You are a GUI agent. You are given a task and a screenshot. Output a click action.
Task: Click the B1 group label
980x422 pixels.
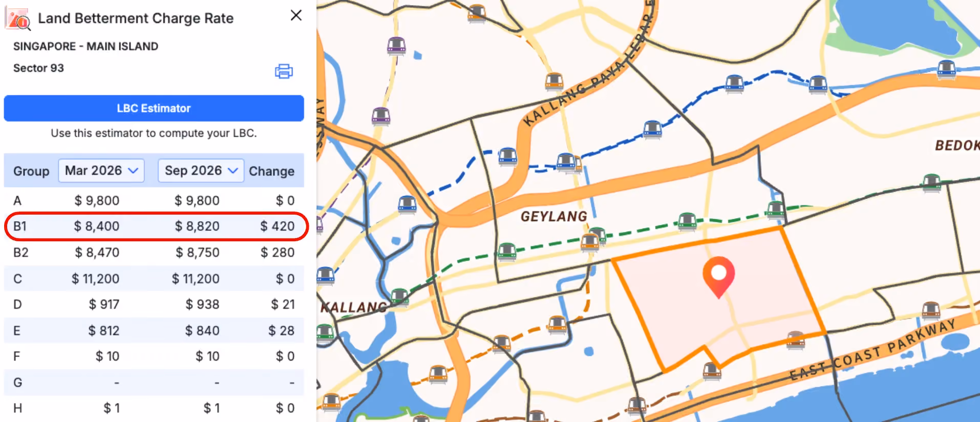[20, 226]
